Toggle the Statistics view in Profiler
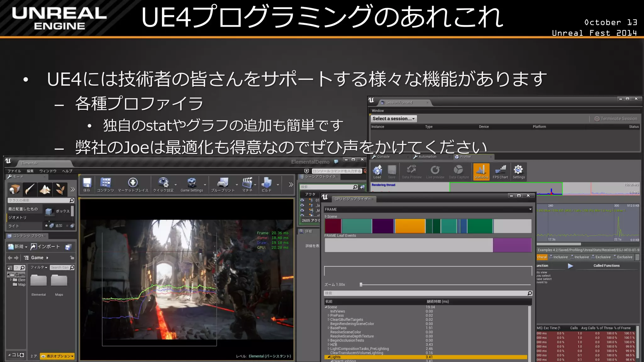Viewport: 644px width, 362px height. coord(481,172)
